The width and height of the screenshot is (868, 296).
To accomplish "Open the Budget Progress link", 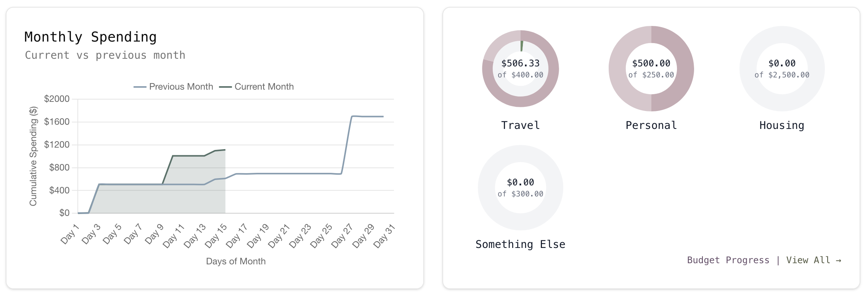I will pos(728,260).
